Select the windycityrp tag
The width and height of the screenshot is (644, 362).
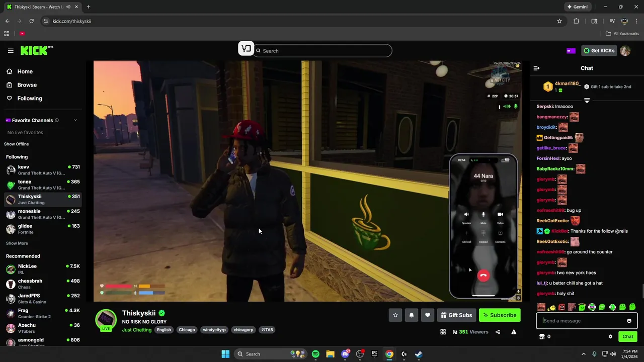[x=214, y=330]
